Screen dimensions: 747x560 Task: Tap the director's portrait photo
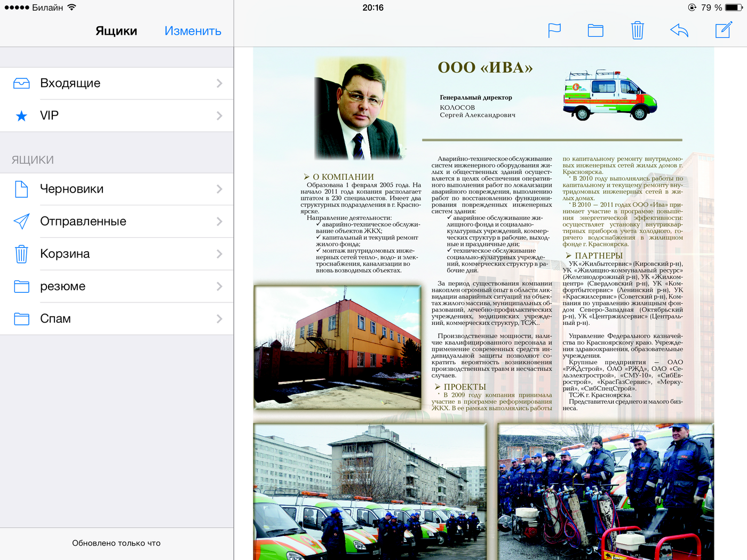point(360,109)
